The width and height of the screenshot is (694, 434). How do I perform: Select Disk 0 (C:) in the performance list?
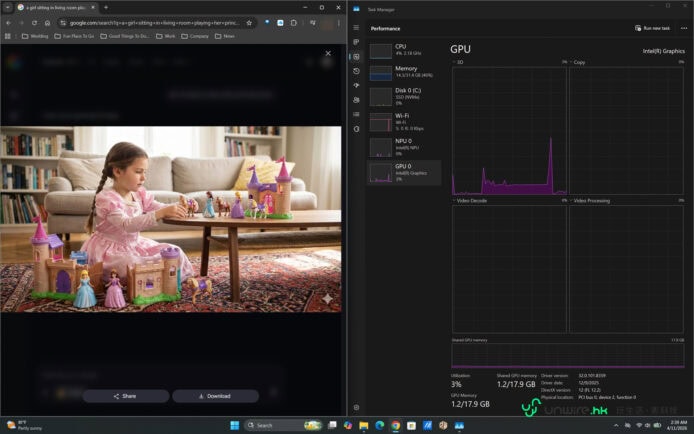404,97
